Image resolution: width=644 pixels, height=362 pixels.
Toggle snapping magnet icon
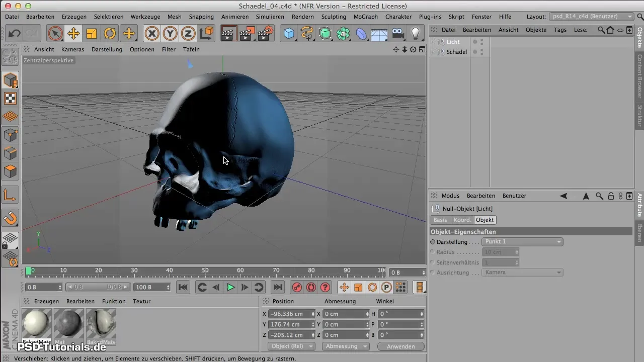tap(11, 218)
